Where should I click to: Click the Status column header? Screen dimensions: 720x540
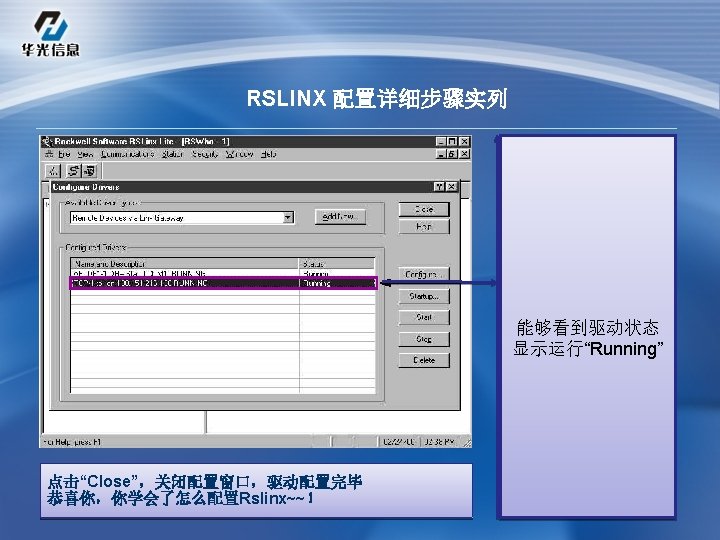(337, 264)
